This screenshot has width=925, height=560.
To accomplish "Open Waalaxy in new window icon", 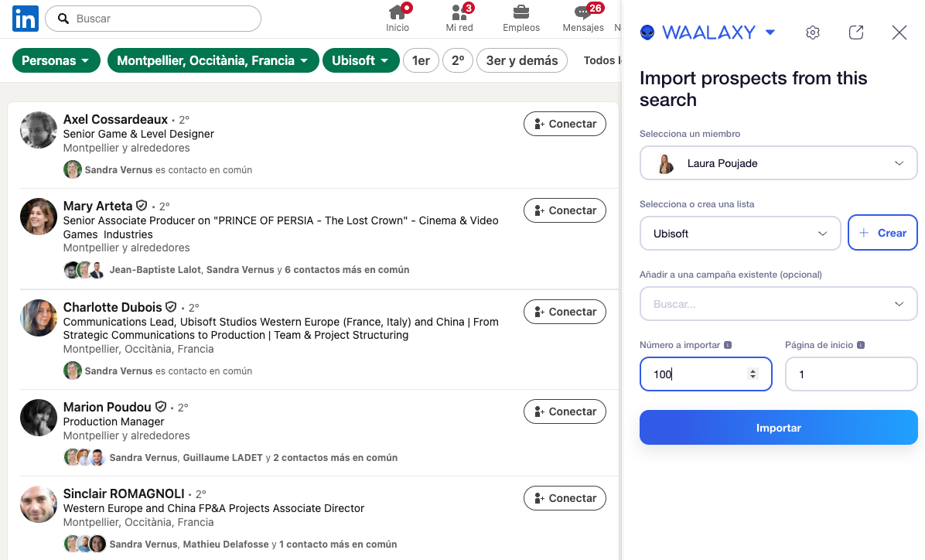I will click(855, 32).
